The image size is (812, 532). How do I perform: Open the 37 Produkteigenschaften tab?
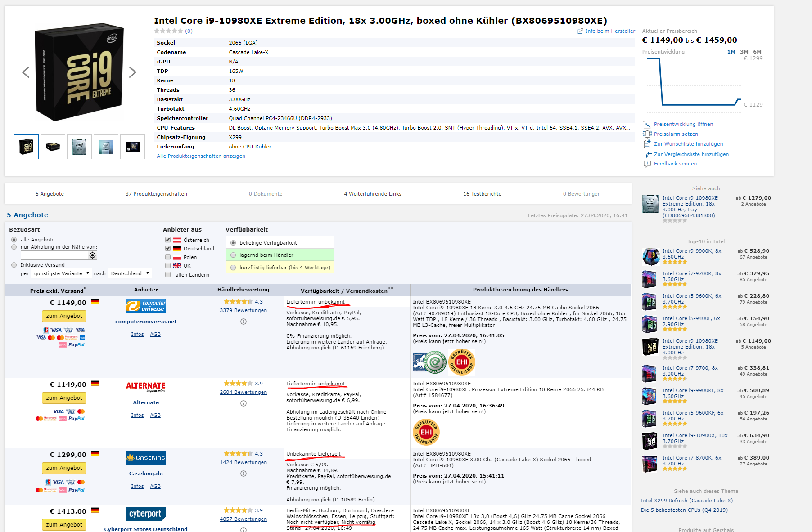point(156,194)
